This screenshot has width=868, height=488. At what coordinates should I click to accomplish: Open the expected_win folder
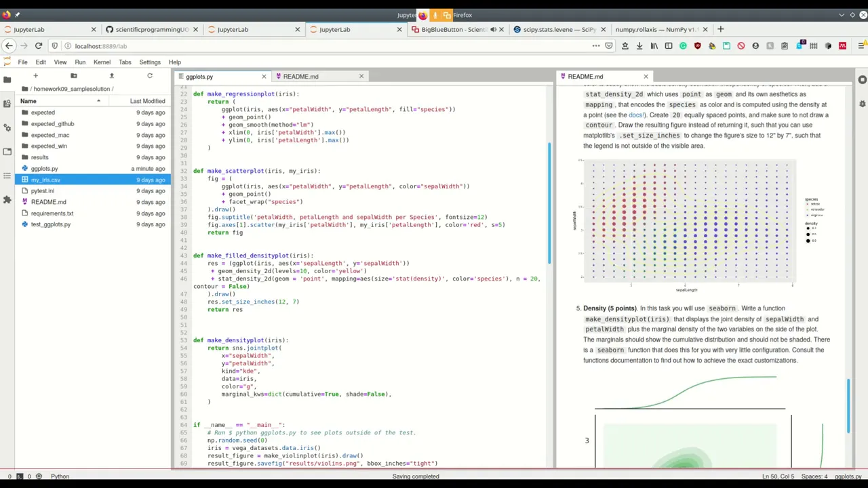(93, 146)
